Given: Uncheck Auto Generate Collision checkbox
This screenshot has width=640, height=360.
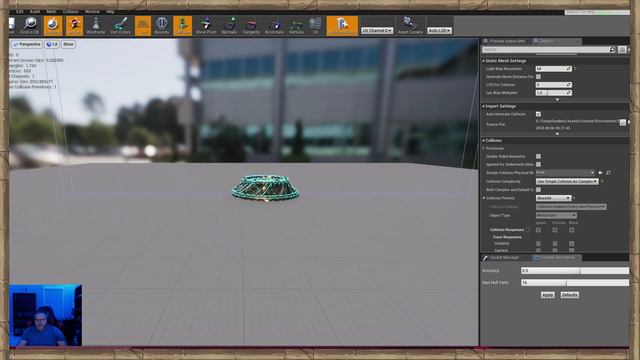Looking at the screenshot, I should click(x=538, y=114).
